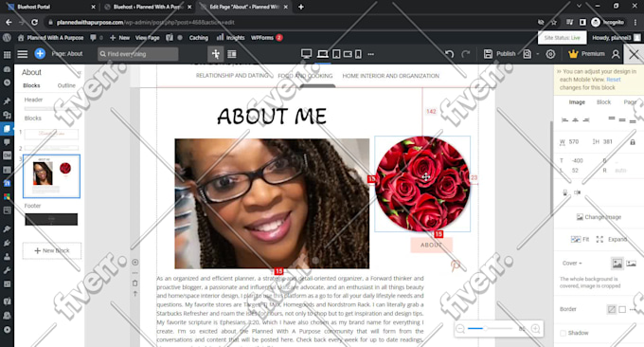Screen dimensions: 644x347
Task: Switch to the Block properties tab
Action: click(604, 102)
